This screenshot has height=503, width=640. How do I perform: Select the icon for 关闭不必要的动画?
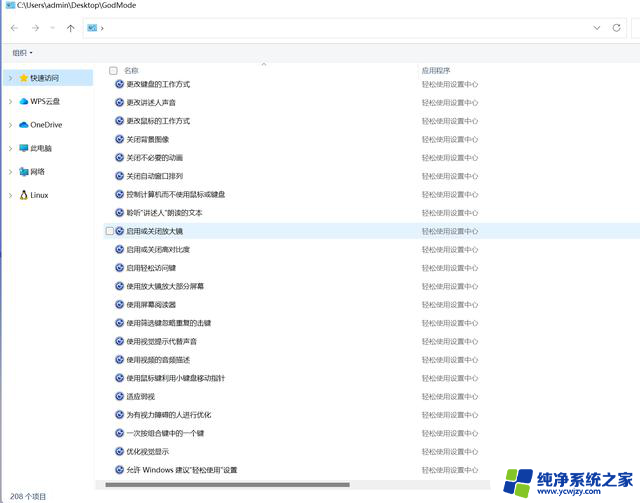pyautogui.click(x=119, y=158)
